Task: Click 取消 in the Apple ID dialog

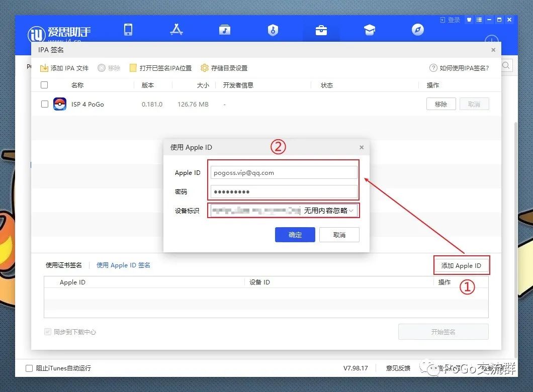Action: pos(339,235)
